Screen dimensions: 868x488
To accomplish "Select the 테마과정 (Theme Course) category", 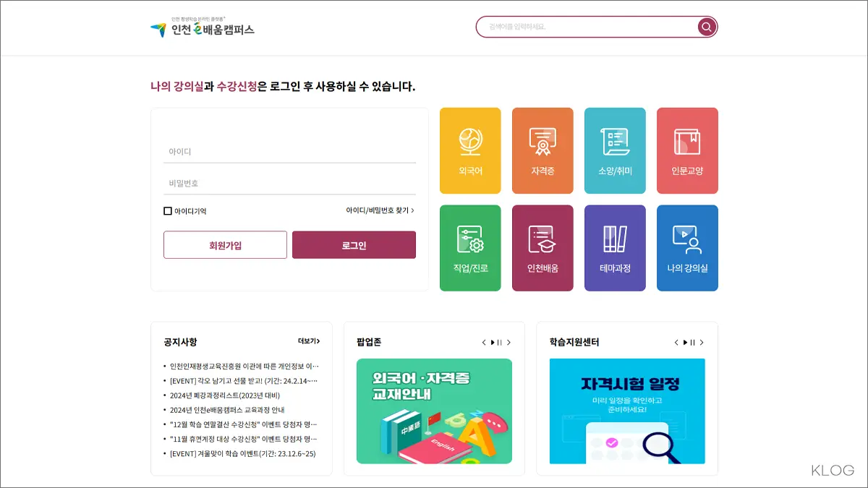I will 615,247.
